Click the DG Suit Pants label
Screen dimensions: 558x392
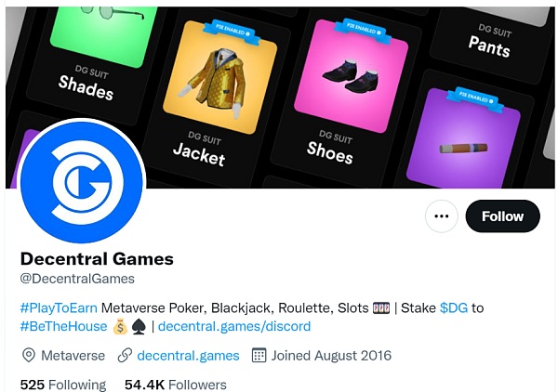click(x=491, y=41)
